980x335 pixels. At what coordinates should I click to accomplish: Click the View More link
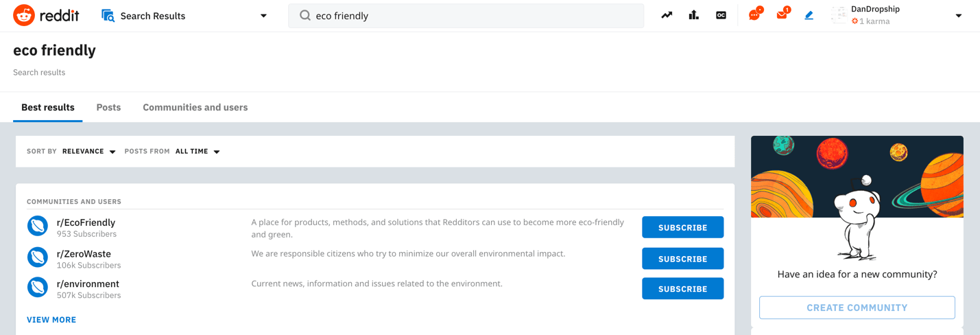point(51,320)
